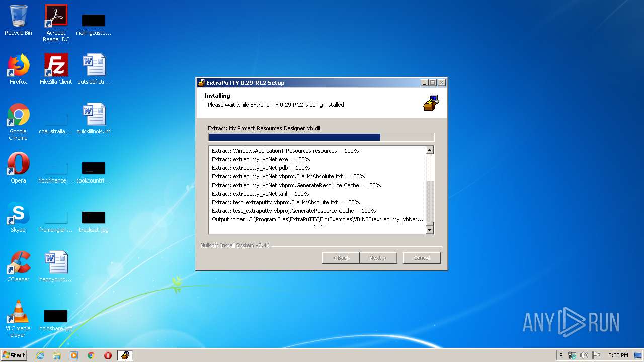Click the 'Nullsoft Install System v2.46' label
Viewport: 644px width, 362px height.
234,245
